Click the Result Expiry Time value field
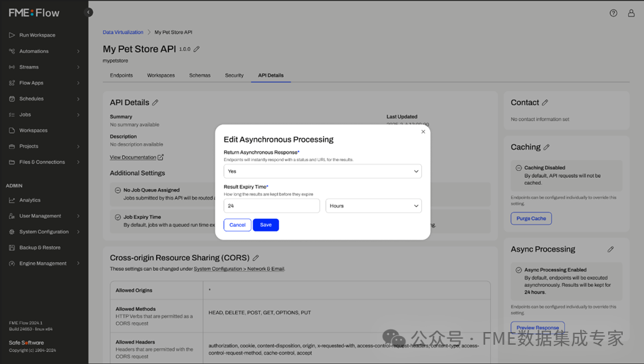Screen dimensions: 644x364 (271, 206)
